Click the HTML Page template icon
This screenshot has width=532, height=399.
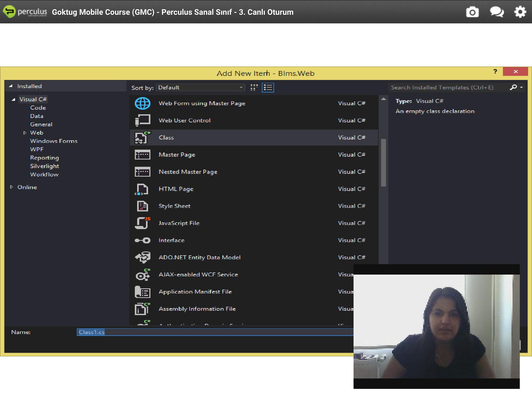pyautogui.click(x=142, y=189)
